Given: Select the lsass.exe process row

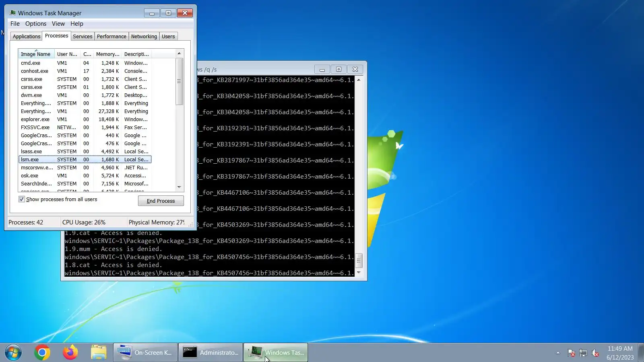Looking at the screenshot, I should tap(85, 152).
